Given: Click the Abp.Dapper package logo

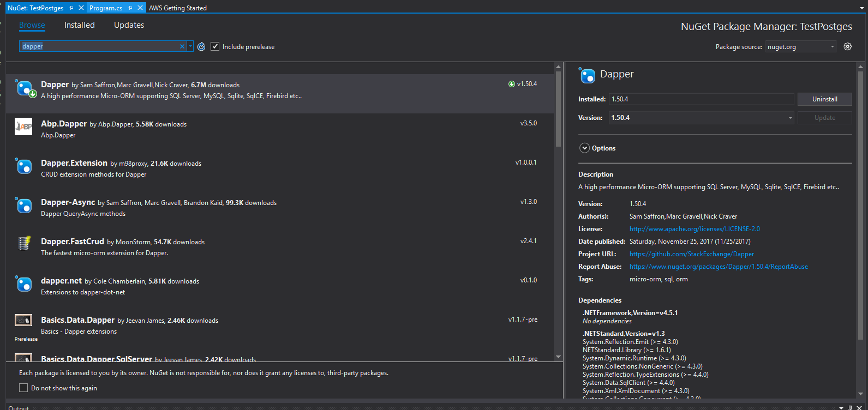Looking at the screenshot, I should (x=23, y=126).
